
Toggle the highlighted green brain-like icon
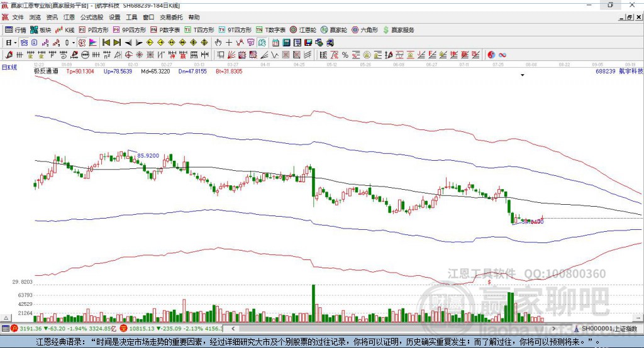(262, 42)
